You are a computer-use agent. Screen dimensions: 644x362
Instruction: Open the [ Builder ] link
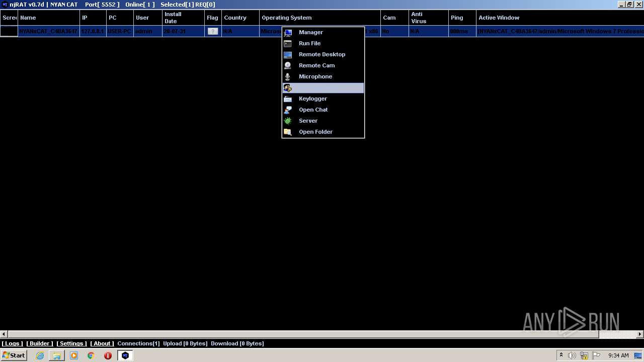(40, 343)
